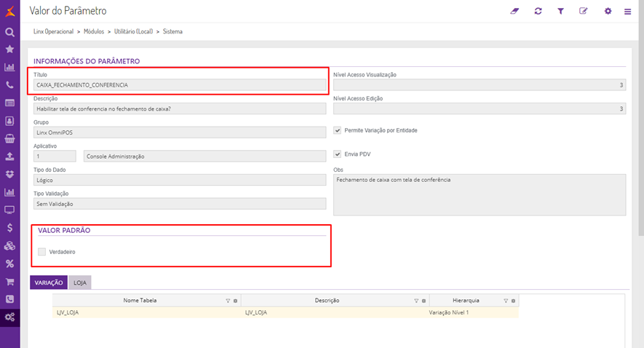Select the VARIAÇÃO tab
Image resolution: width=644 pixels, height=348 pixels.
49,282
